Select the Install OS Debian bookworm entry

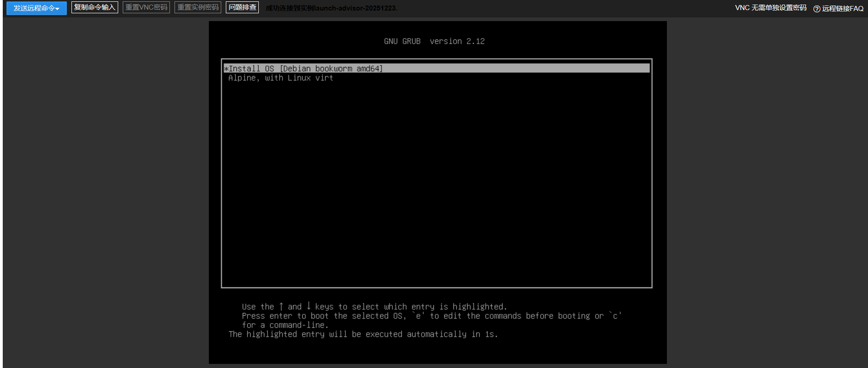pos(437,68)
